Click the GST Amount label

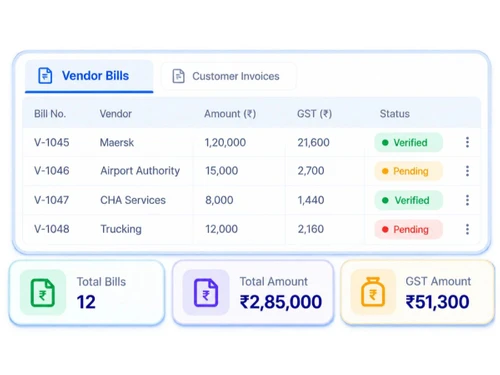coord(438,281)
